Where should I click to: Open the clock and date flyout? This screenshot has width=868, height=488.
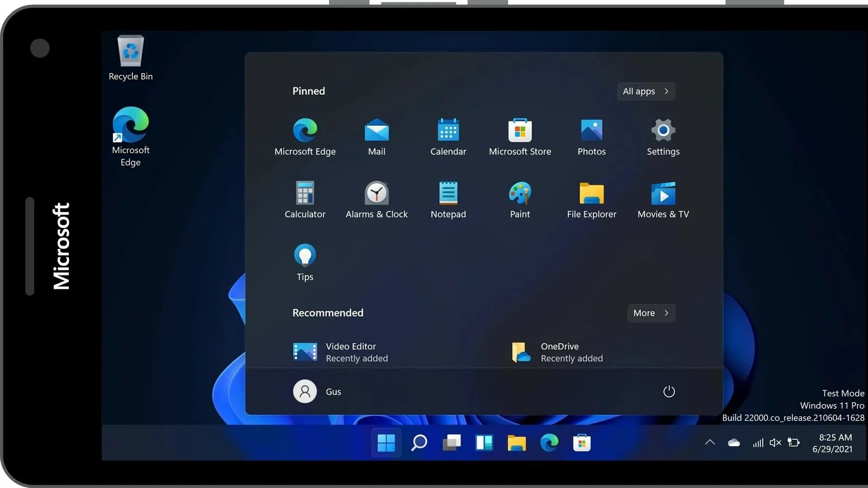pyautogui.click(x=832, y=443)
